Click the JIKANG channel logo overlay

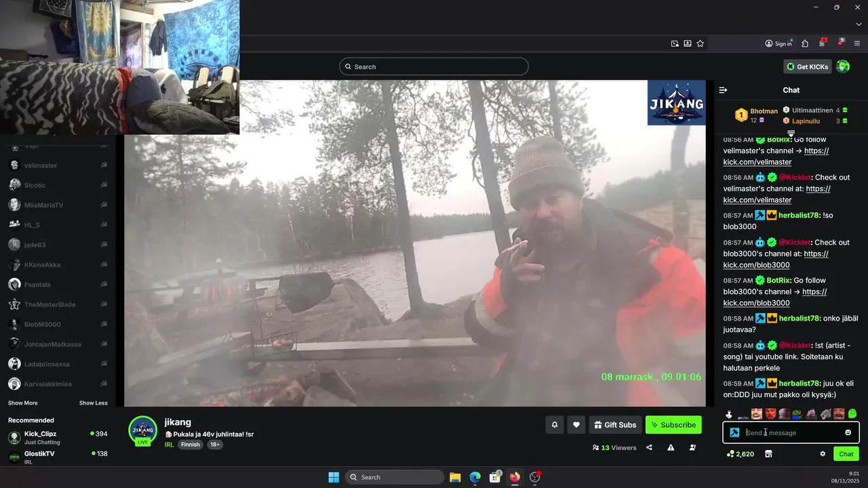676,103
